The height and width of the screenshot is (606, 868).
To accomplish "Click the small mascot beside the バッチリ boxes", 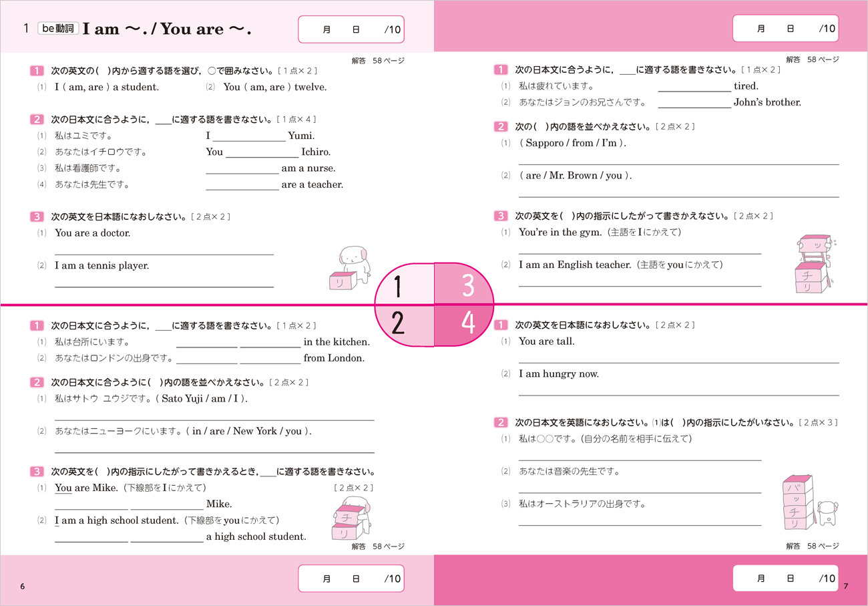I will click(x=828, y=512).
